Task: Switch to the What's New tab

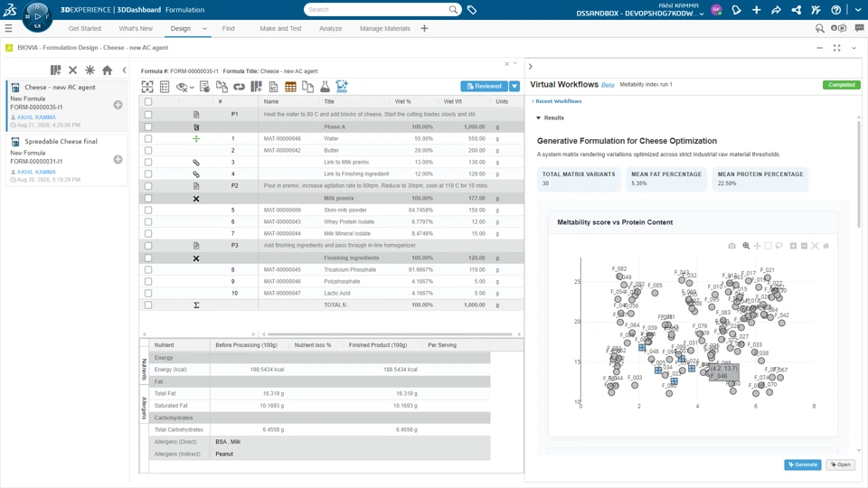Action: (x=136, y=29)
